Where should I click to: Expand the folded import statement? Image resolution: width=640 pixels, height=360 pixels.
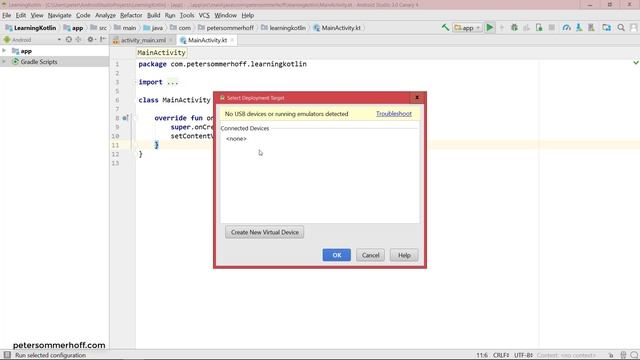point(172,82)
